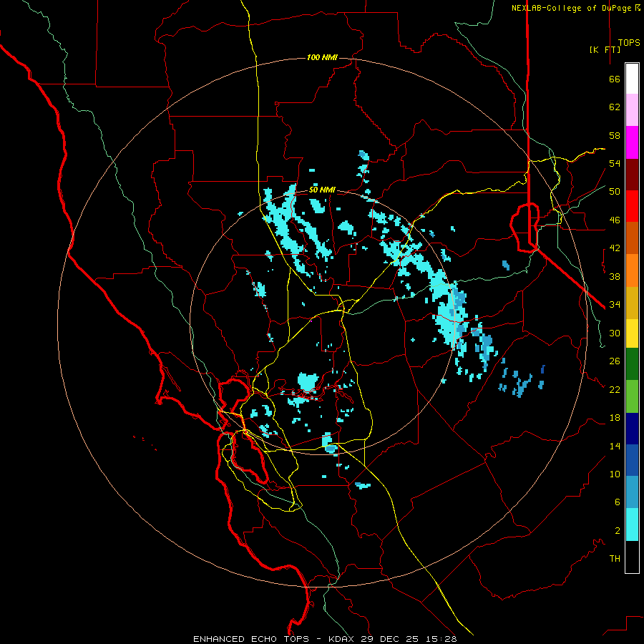Click the "100 NMI" range ring label

pos(323,57)
